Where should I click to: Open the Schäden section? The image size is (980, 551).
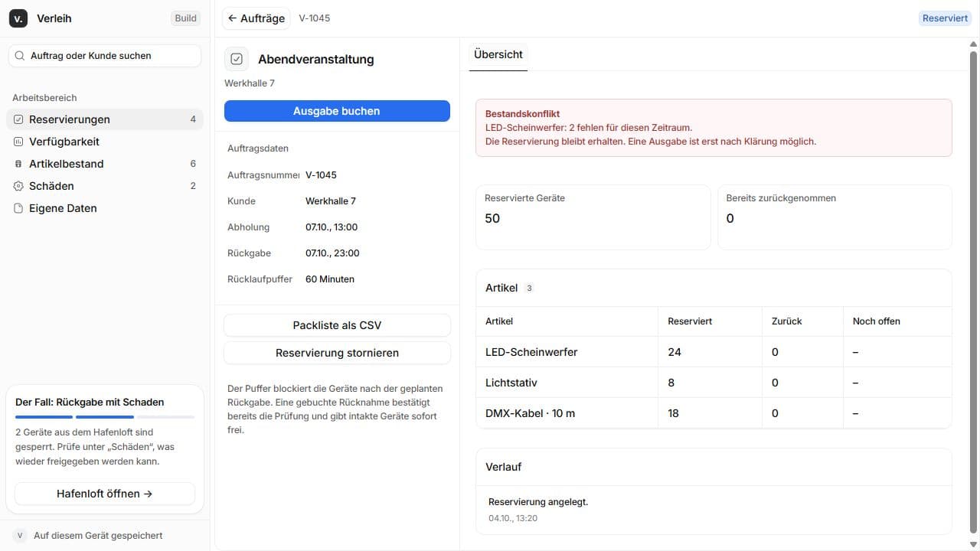point(105,186)
